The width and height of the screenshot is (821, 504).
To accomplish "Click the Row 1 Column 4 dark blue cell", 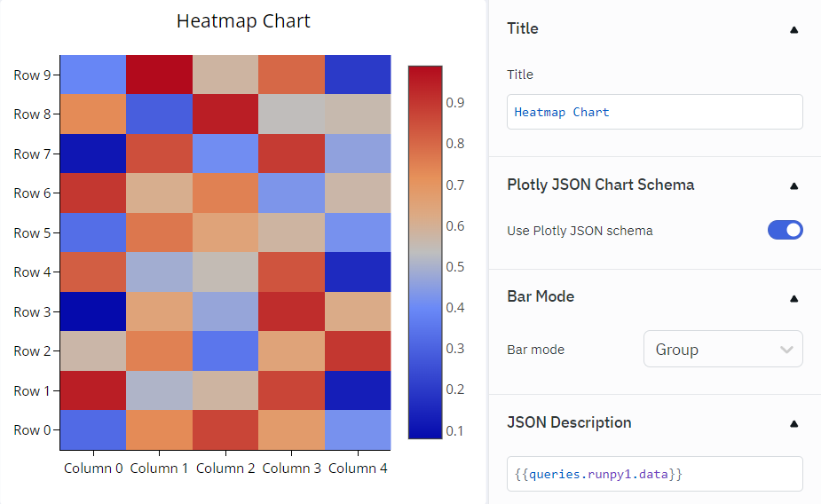I will [358, 390].
